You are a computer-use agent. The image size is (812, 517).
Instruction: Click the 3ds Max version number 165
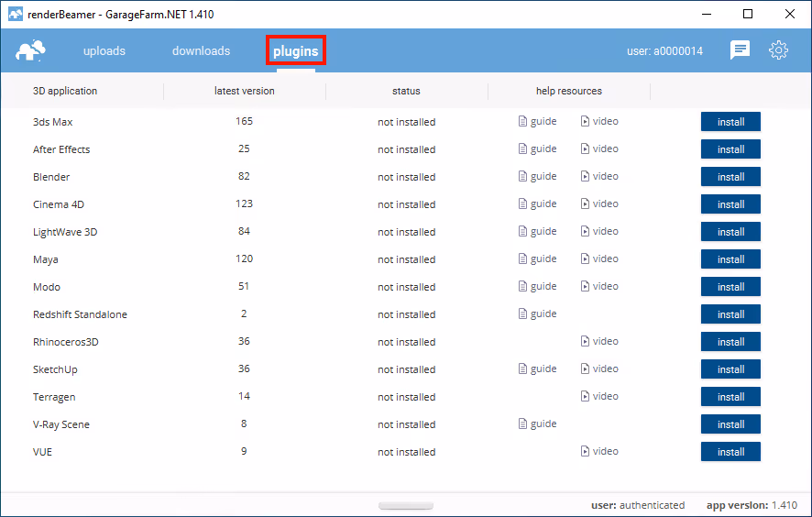(244, 121)
